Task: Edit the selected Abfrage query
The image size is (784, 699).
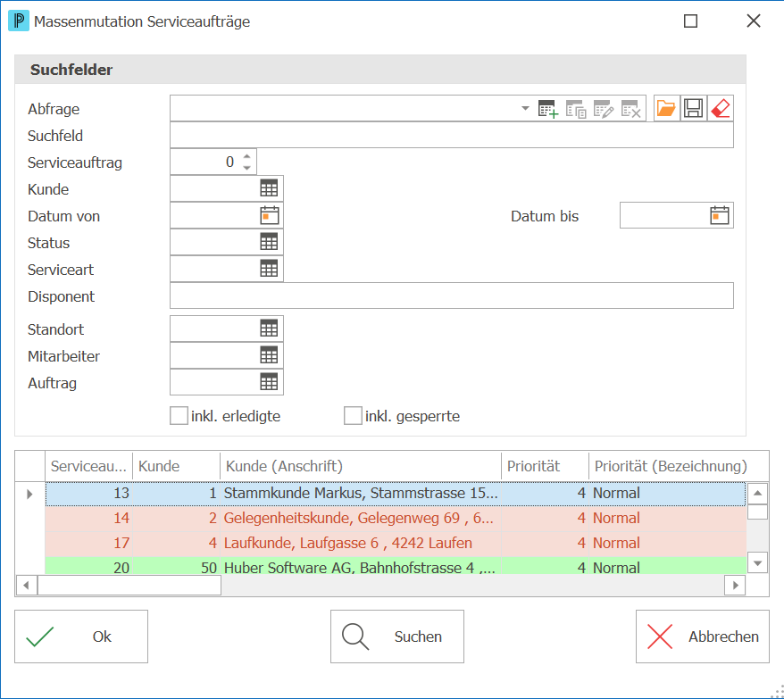Action: (604, 109)
